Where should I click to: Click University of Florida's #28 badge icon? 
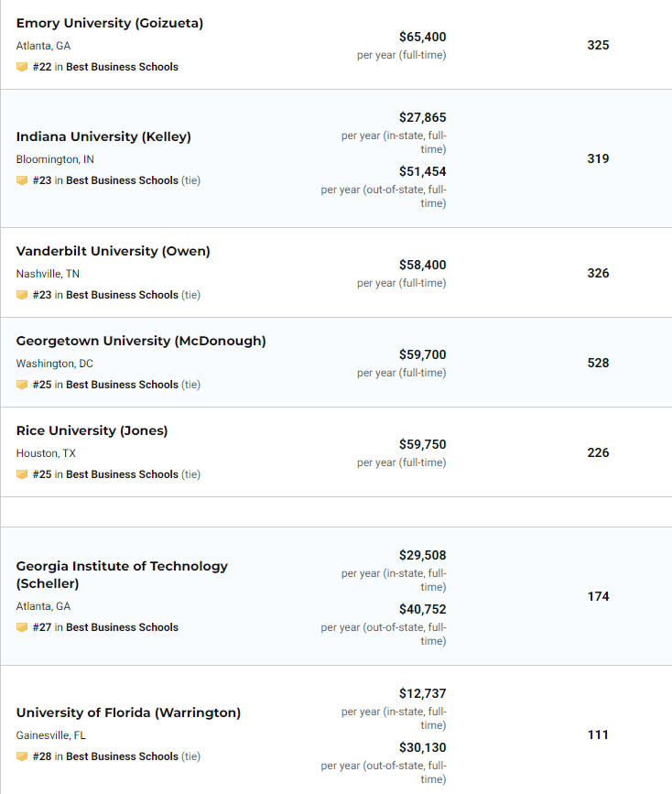(22, 756)
